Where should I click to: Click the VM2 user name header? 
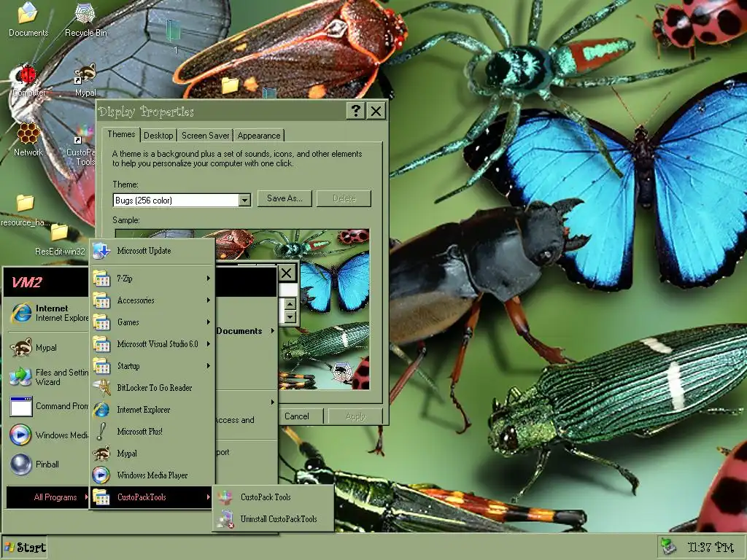27,282
